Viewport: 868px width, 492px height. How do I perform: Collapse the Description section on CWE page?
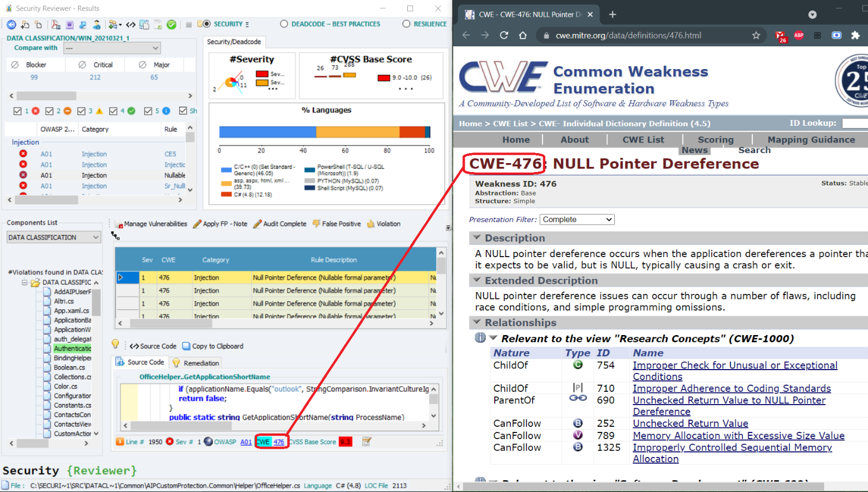coord(477,237)
